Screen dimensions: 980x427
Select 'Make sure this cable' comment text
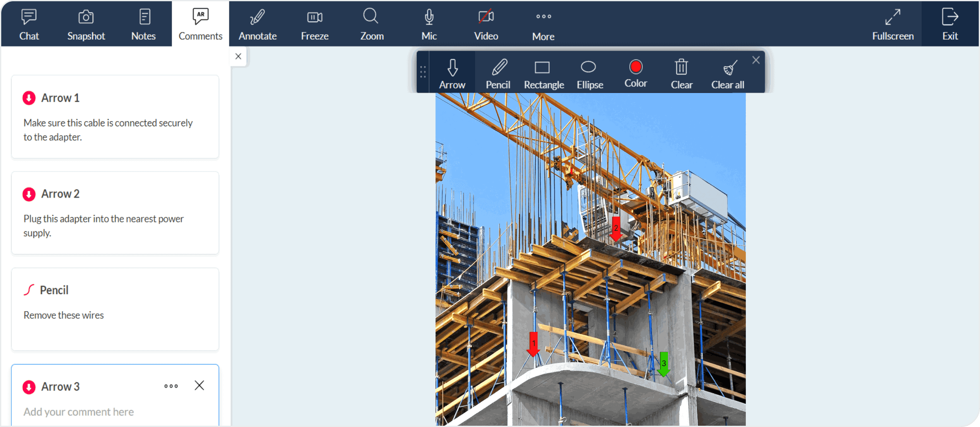tap(108, 130)
